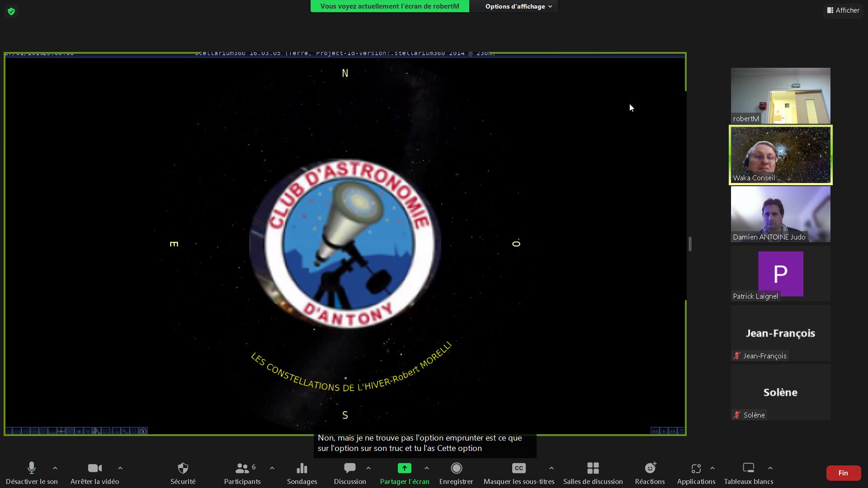The height and width of the screenshot is (488, 868).
Task: Open the Sécurité shield menu
Action: pos(183,473)
